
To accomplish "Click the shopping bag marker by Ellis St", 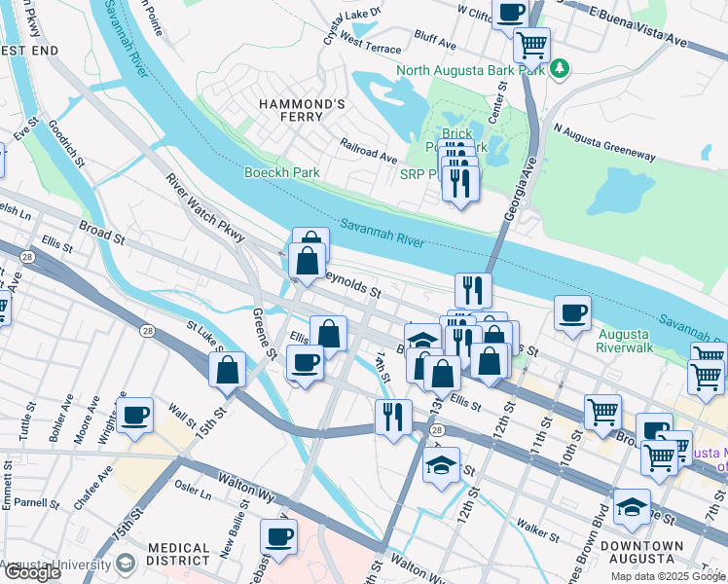I will pyautogui.click(x=328, y=337).
